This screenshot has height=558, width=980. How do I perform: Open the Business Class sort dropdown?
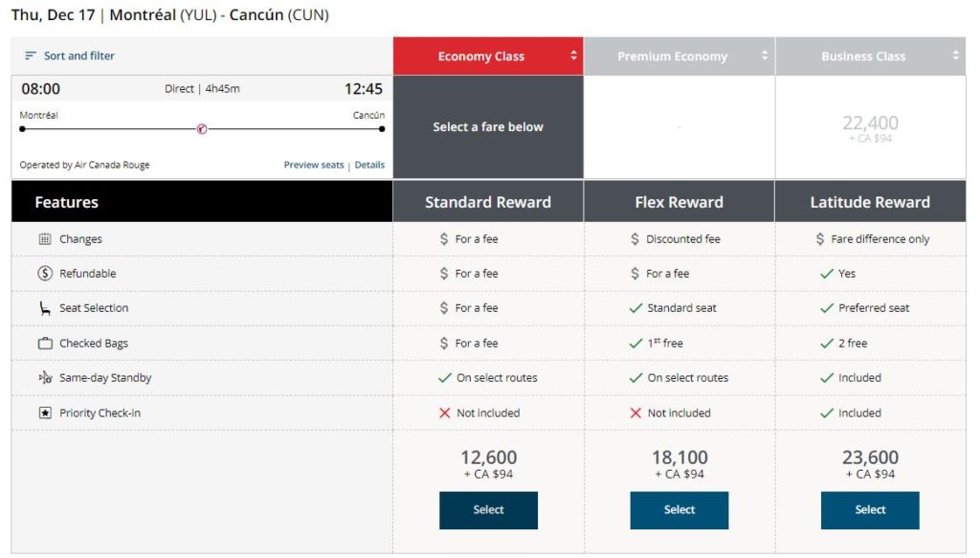click(x=954, y=56)
